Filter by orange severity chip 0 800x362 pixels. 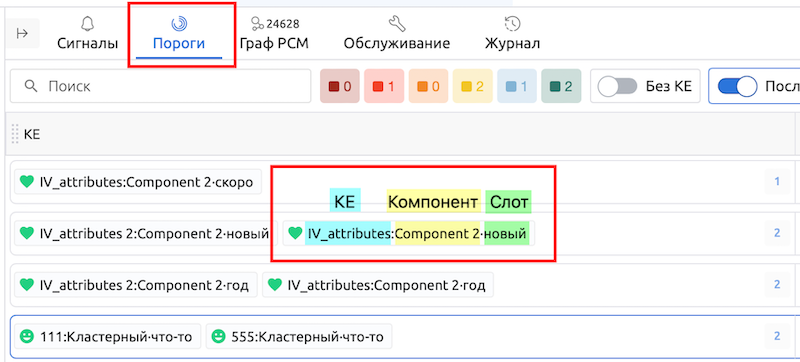click(429, 86)
